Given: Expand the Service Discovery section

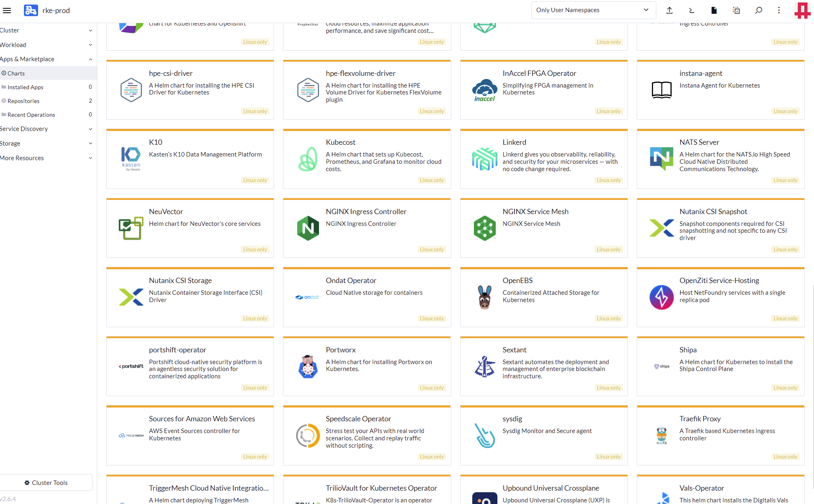Looking at the screenshot, I should coord(47,129).
